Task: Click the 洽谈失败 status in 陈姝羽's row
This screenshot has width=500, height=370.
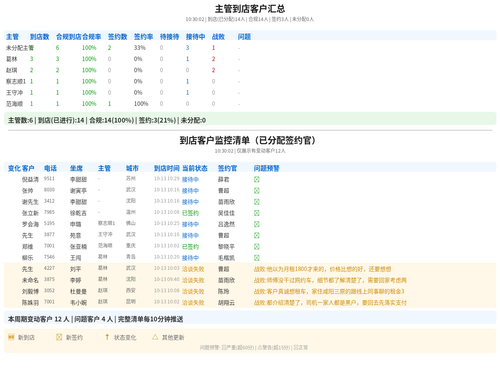Action: [193, 303]
